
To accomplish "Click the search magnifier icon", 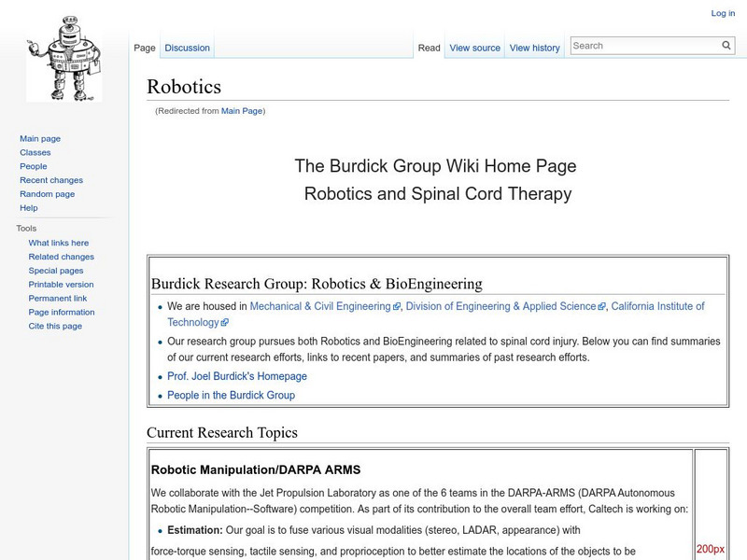I will [726, 46].
